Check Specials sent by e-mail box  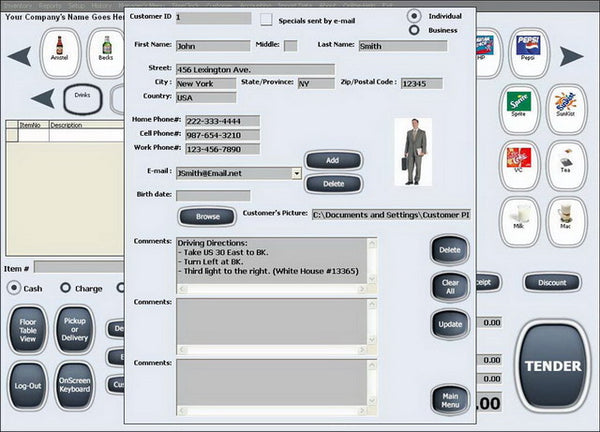266,18
